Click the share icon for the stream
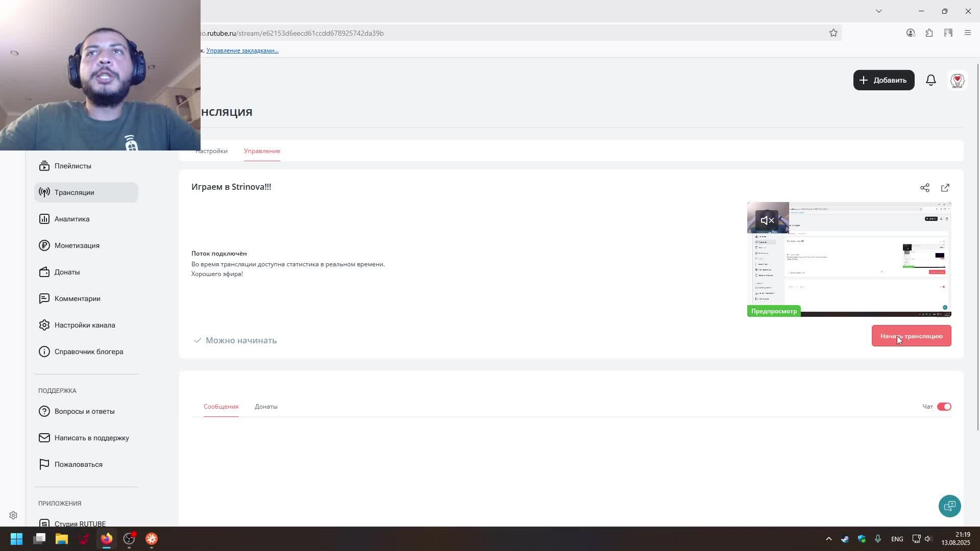This screenshot has height=551, width=980. (924, 188)
